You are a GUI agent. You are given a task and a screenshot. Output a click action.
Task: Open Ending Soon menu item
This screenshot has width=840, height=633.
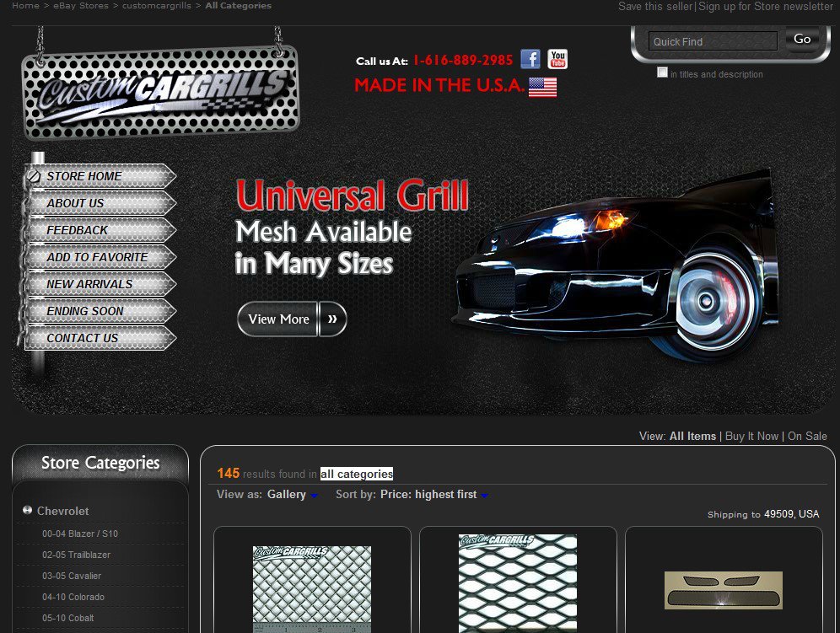(x=100, y=311)
